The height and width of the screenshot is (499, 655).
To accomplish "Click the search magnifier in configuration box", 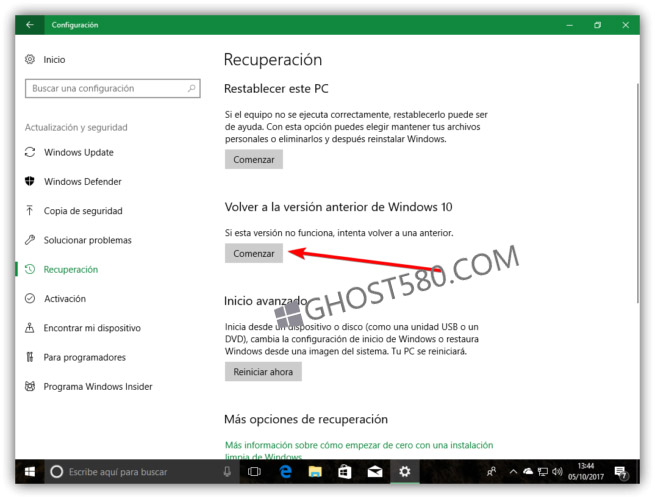I will pyautogui.click(x=191, y=88).
